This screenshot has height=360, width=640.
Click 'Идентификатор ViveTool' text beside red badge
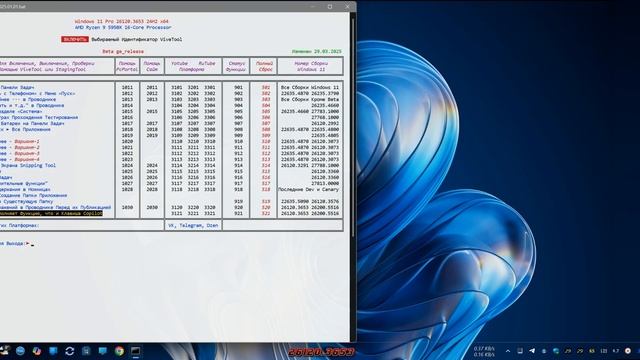point(152,39)
